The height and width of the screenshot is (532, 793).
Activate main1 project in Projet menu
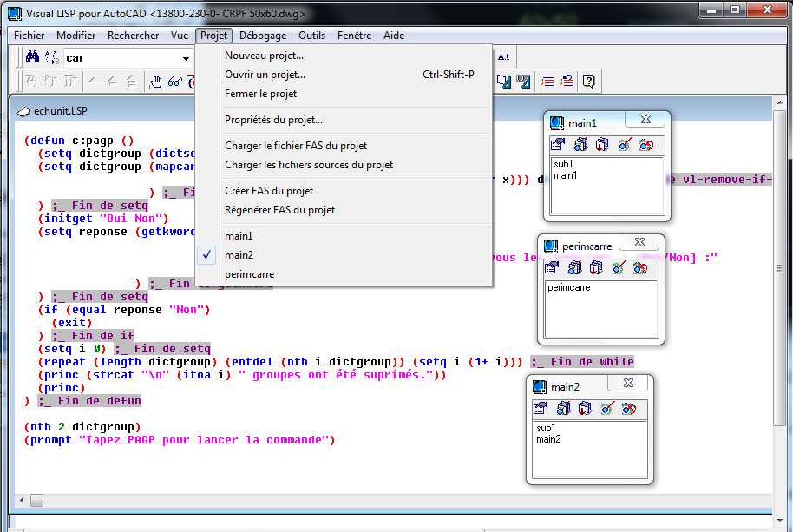coord(344,236)
